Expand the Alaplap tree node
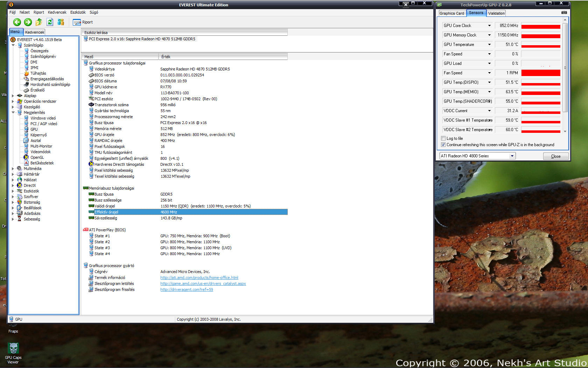 coord(13,96)
